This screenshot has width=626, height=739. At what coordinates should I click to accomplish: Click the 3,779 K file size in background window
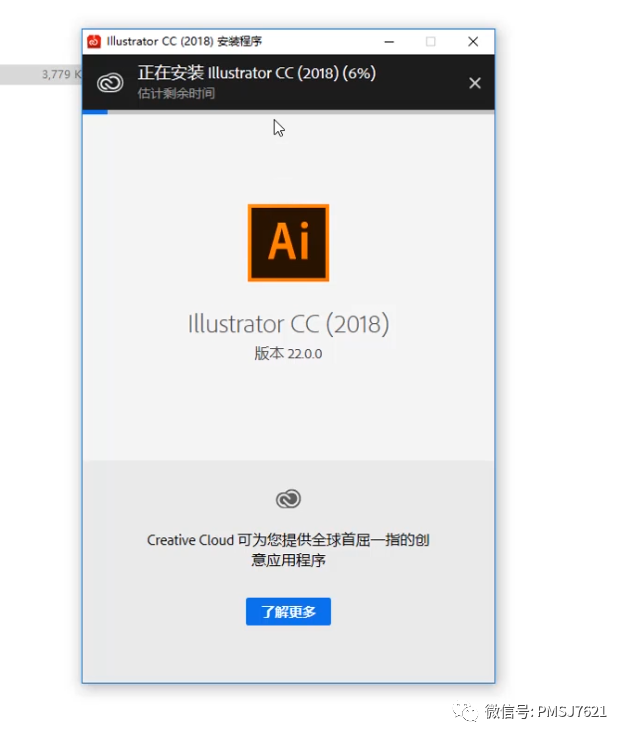pyautogui.click(x=61, y=74)
